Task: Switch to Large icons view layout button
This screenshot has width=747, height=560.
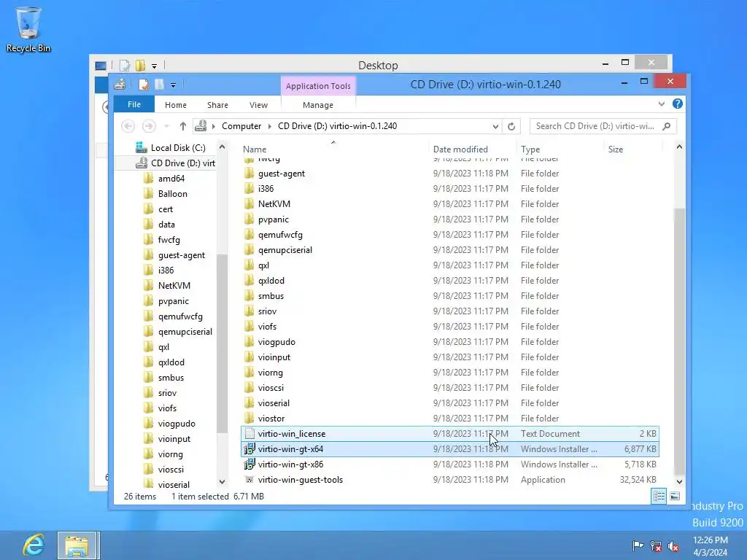Action: coord(675,496)
